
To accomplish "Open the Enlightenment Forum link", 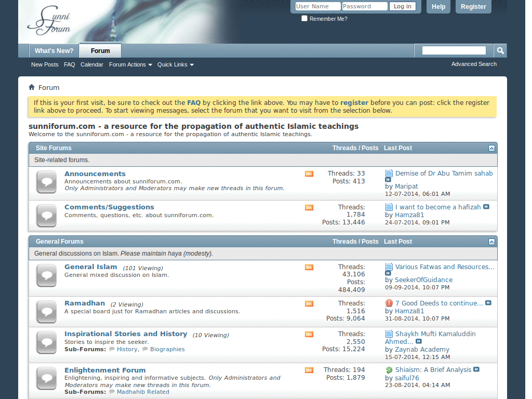I will (105, 370).
